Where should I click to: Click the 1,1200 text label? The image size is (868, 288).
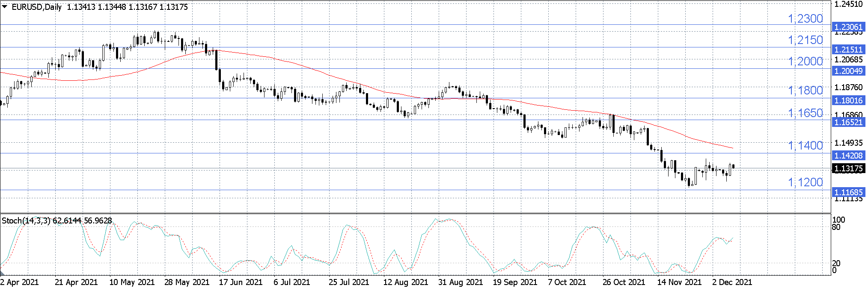805,182
